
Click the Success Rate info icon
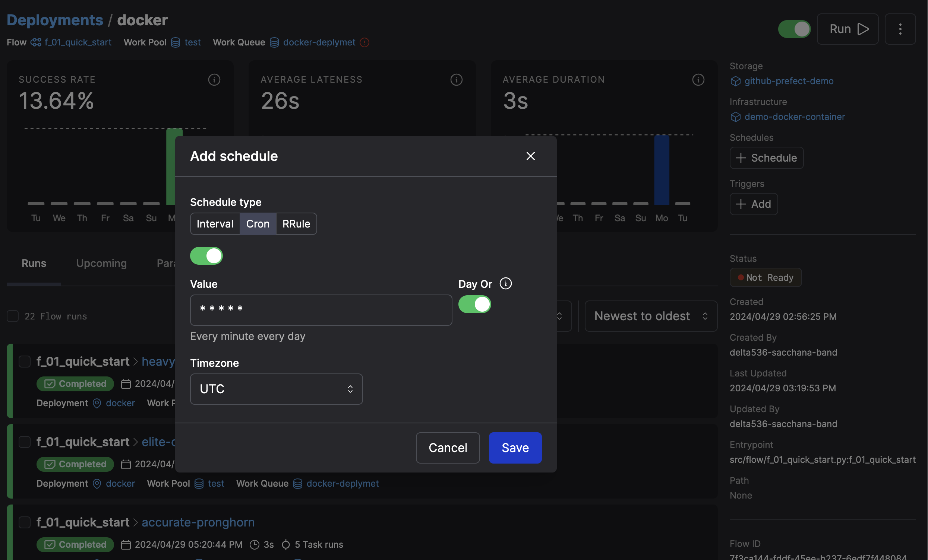pyautogui.click(x=214, y=79)
